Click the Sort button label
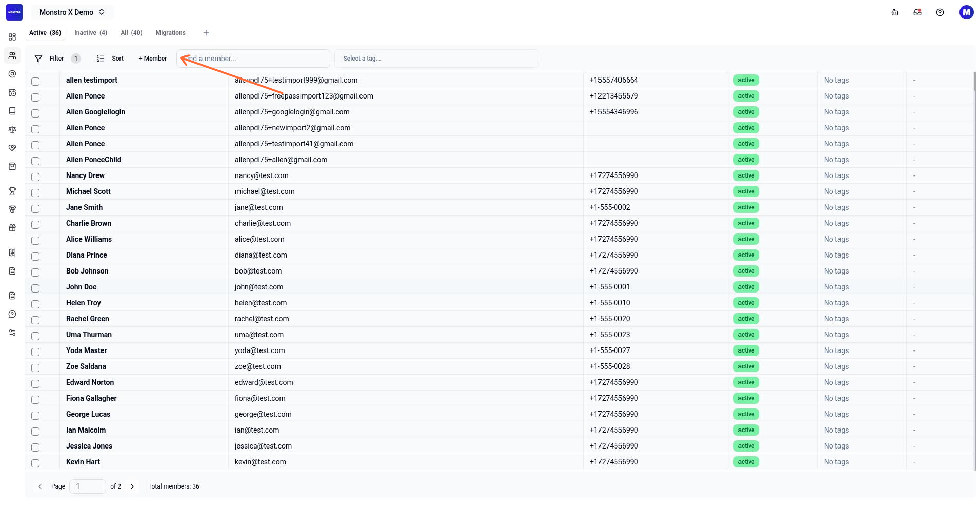This screenshot has height=507, width=980. click(x=118, y=59)
